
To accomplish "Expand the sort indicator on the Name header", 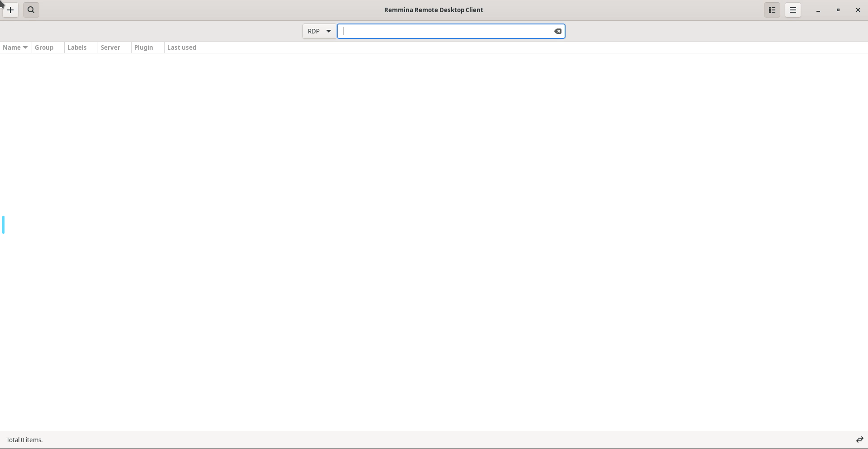I will [x=25, y=47].
